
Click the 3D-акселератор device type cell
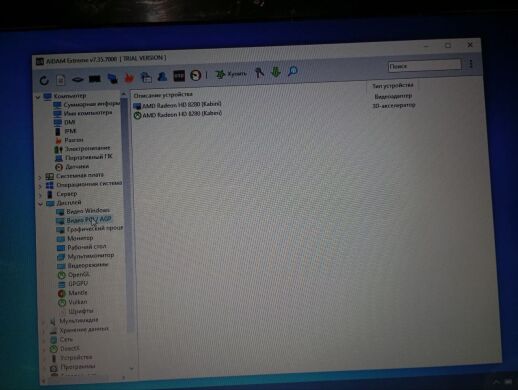click(x=394, y=105)
